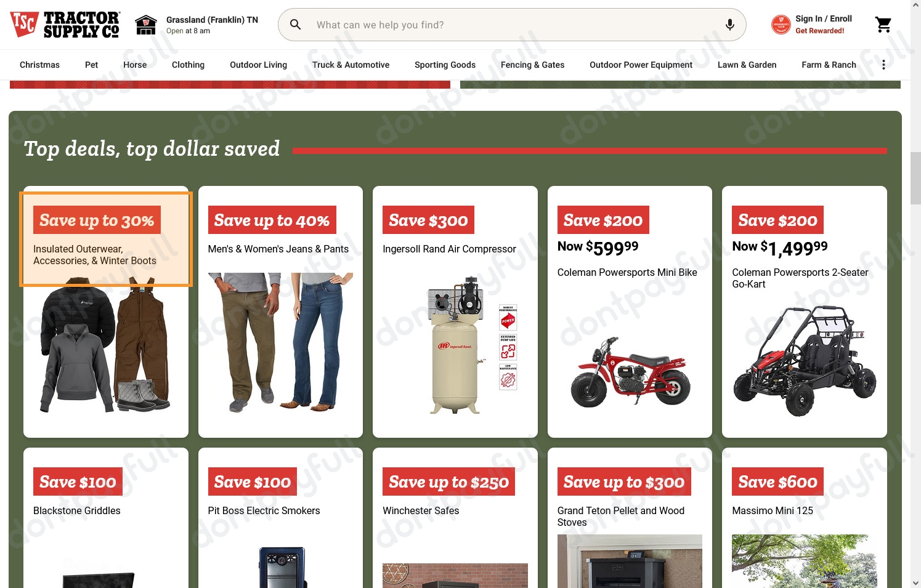This screenshot has height=588, width=921.
Task: Open Ingersoll Rand Air Compressor link
Action: pyautogui.click(x=449, y=249)
